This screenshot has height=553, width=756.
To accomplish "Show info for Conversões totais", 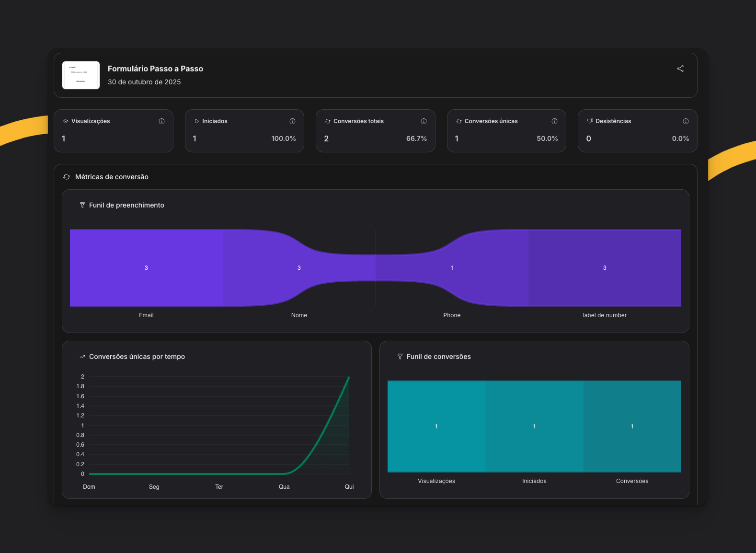I will (424, 121).
